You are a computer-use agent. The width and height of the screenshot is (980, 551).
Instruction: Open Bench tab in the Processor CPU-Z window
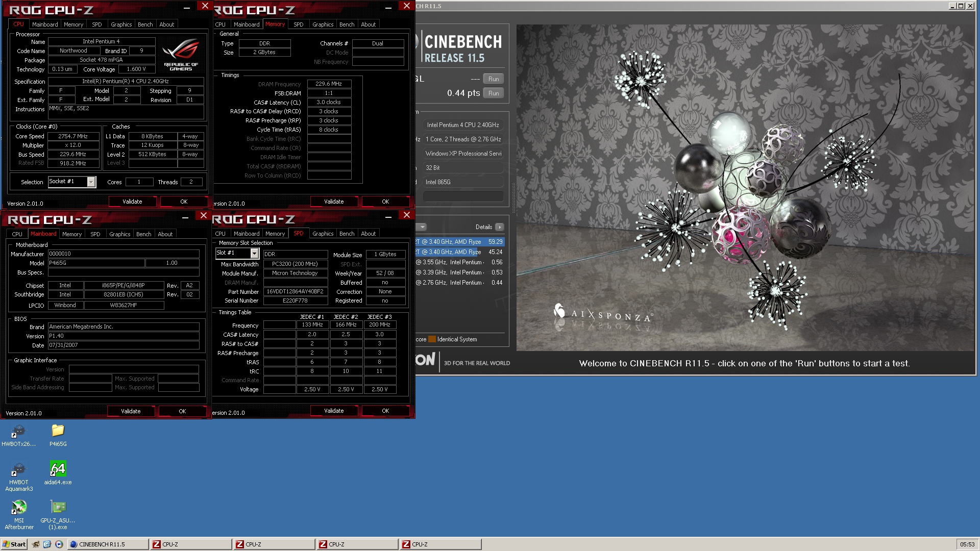(145, 24)
